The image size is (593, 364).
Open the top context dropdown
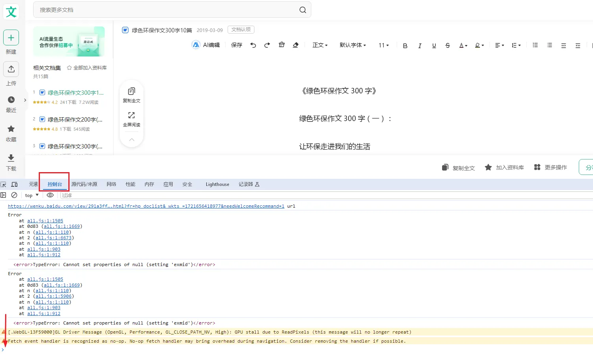(x=32, y=195)
